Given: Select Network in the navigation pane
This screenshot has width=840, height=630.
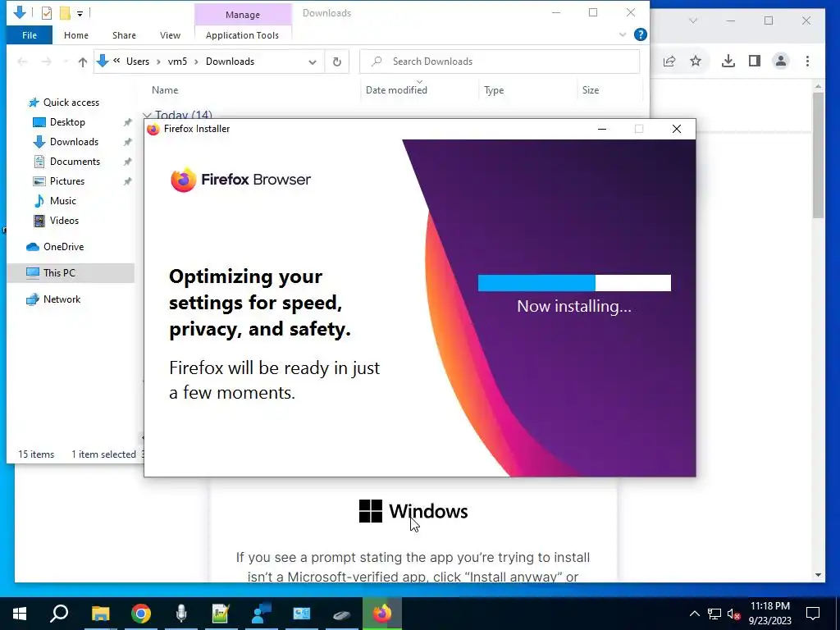Looking at the screenshot, I should (x=62, y=299).
